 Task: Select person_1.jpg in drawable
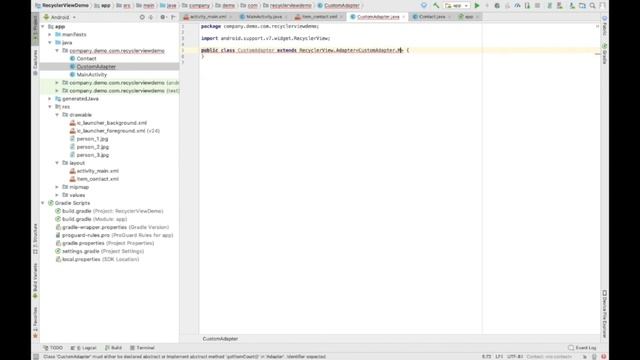pos(92,139)
